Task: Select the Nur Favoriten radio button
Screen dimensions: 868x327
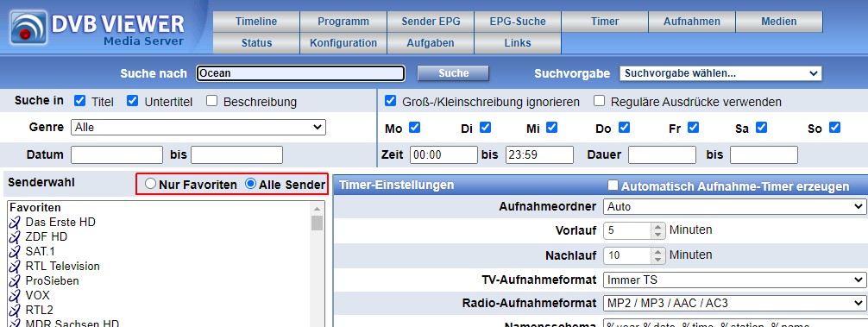Action: click(150, 185)
